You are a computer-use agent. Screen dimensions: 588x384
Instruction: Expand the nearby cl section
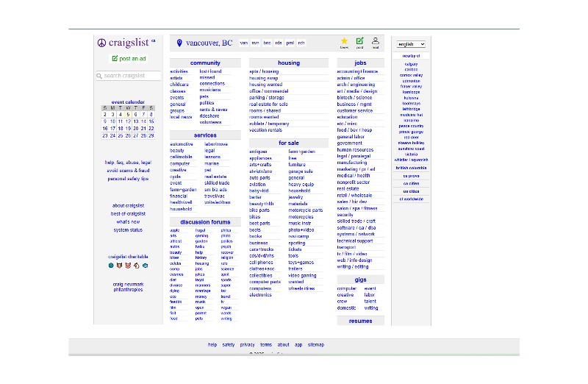click(411, 56)
